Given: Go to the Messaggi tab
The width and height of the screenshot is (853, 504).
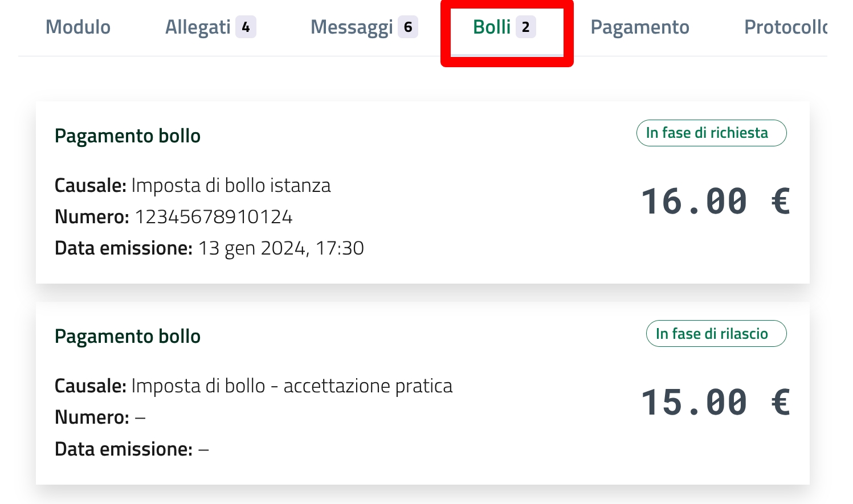Looking at the screenshot, I should [x=352, y=27].
